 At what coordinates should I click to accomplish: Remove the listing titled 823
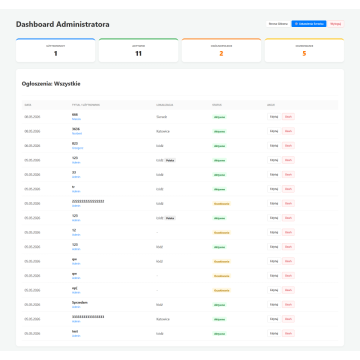288,146
